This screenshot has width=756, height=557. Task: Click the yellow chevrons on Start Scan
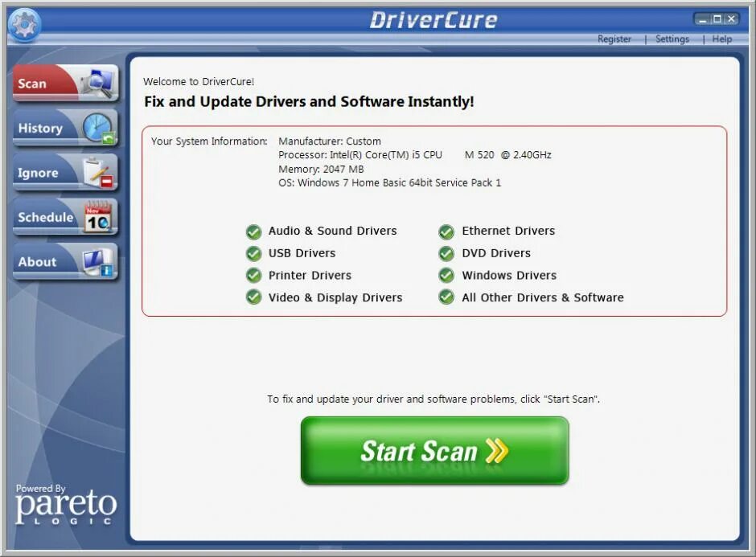pos(497,451)
